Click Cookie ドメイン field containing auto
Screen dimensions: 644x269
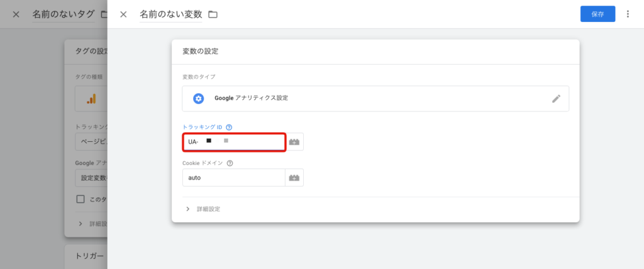pos(234,178)
